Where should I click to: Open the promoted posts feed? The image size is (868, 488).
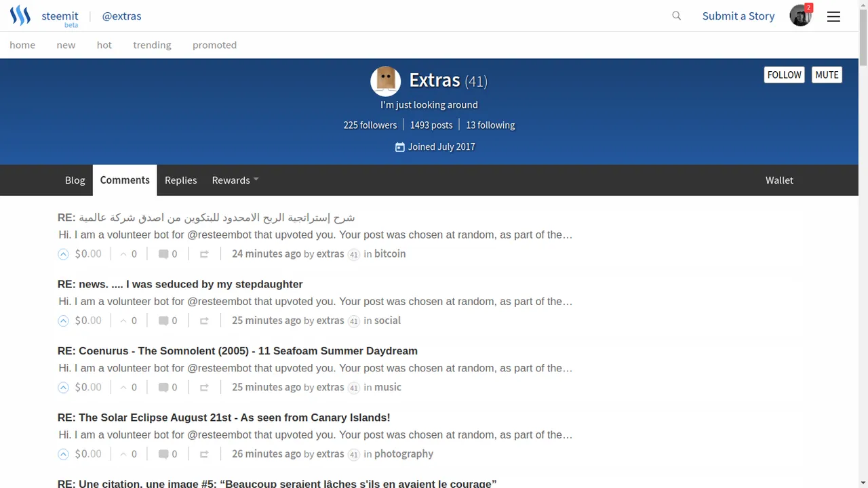click(214, 45)
